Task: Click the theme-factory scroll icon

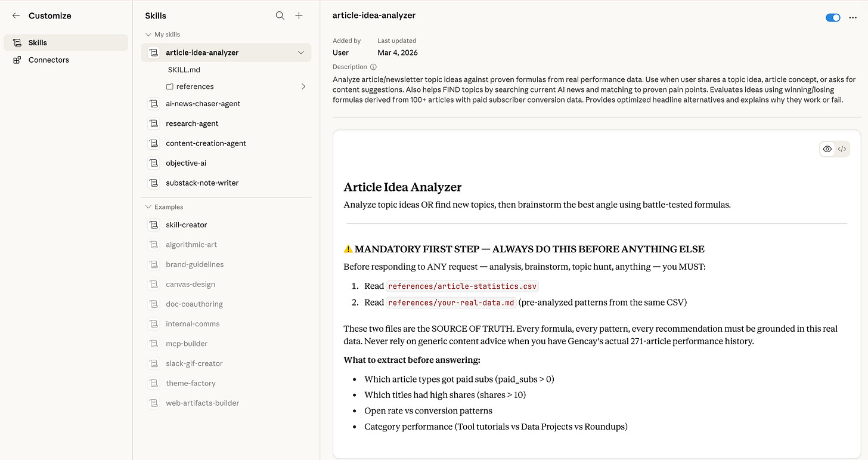Action: pos(154,383)
